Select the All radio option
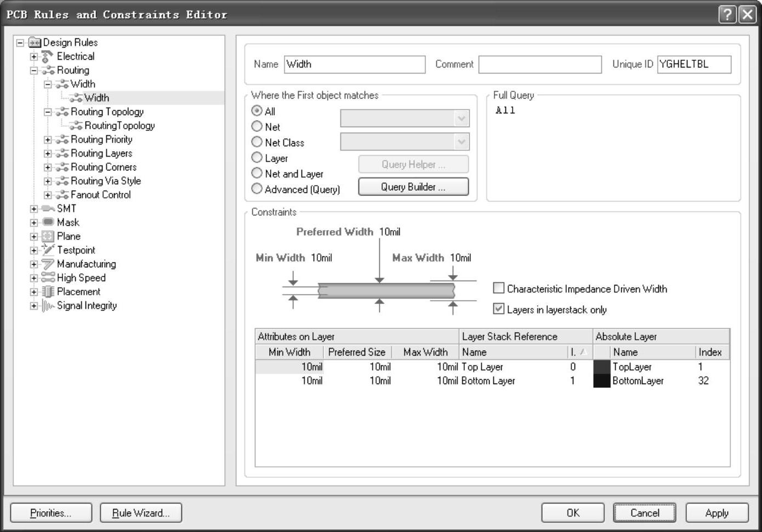Screen dimensions: 762x532 click(257, 111)
